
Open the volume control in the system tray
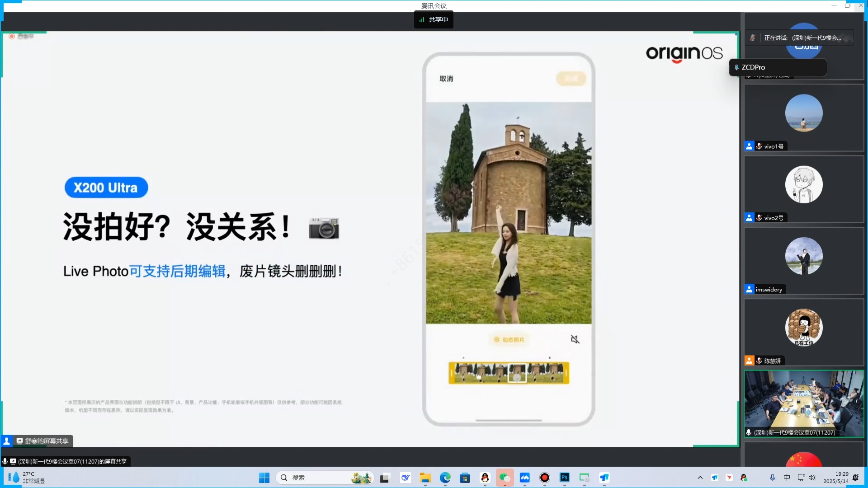click(x=812, y=478)
